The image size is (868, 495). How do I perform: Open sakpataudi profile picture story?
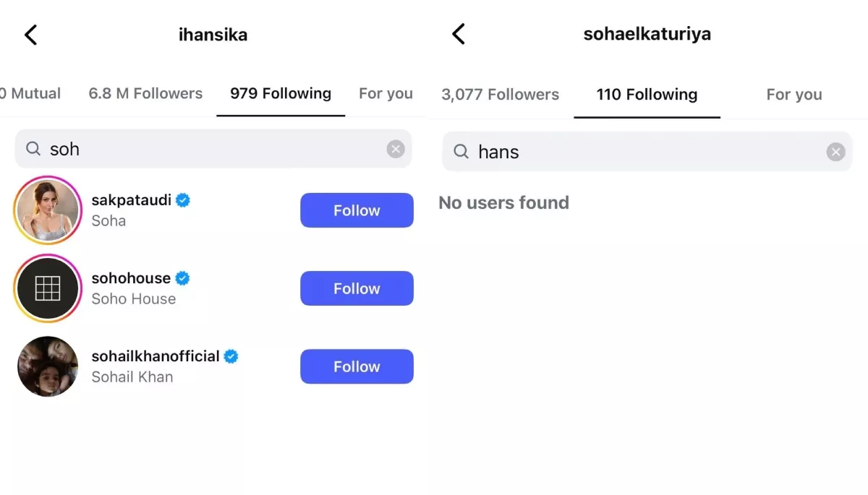(48, 210)
